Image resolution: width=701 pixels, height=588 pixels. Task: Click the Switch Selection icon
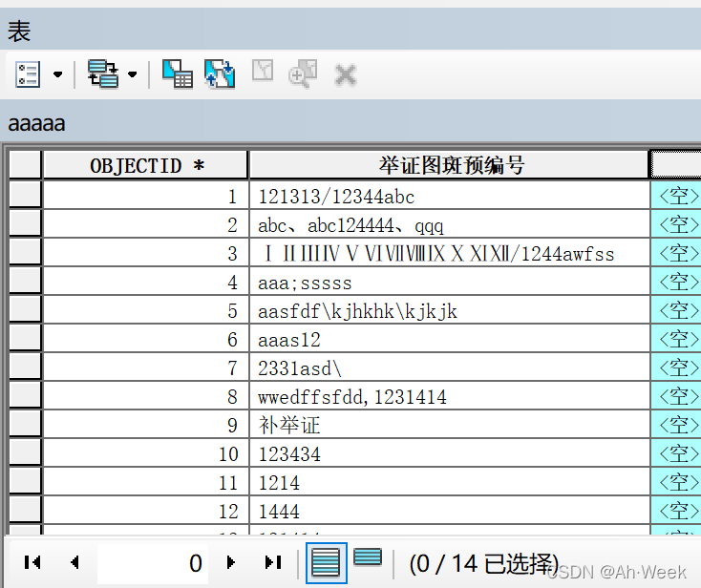pyautogui.click(x=220, y=73)
